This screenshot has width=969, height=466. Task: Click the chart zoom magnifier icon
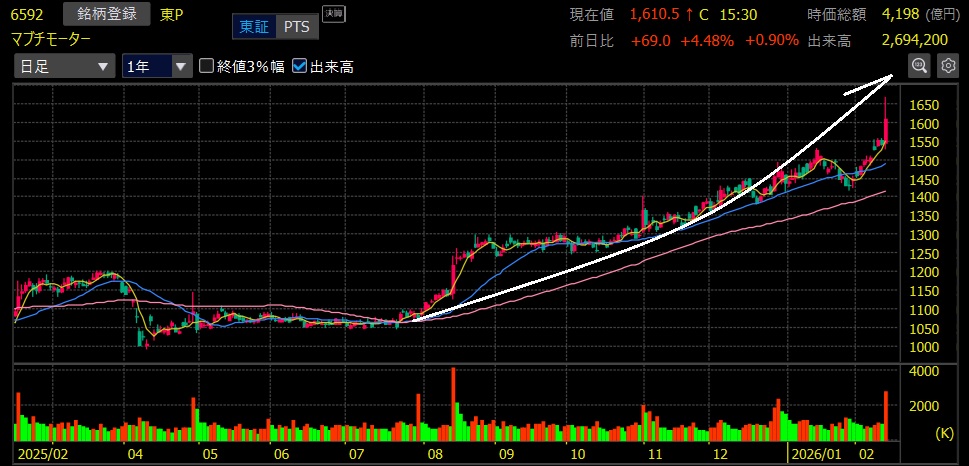pos(918,66)
